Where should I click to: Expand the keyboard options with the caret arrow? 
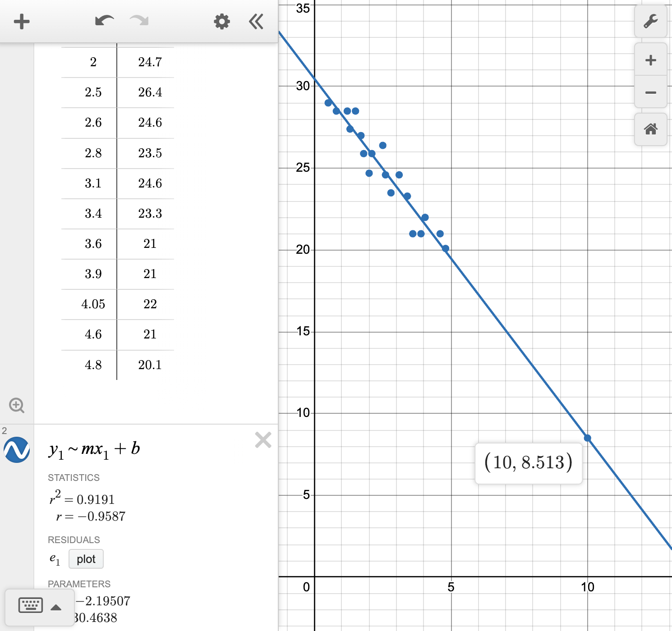click(x=56, y=607)
